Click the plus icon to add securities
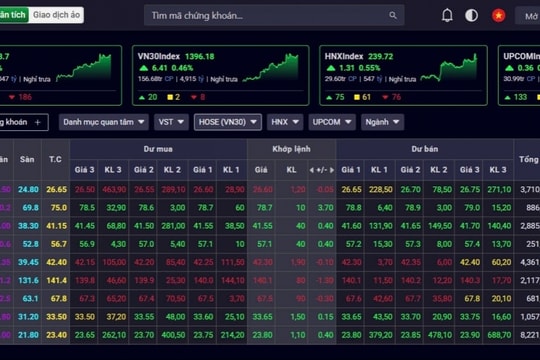540x360 pixels. [x=38, y=122]
